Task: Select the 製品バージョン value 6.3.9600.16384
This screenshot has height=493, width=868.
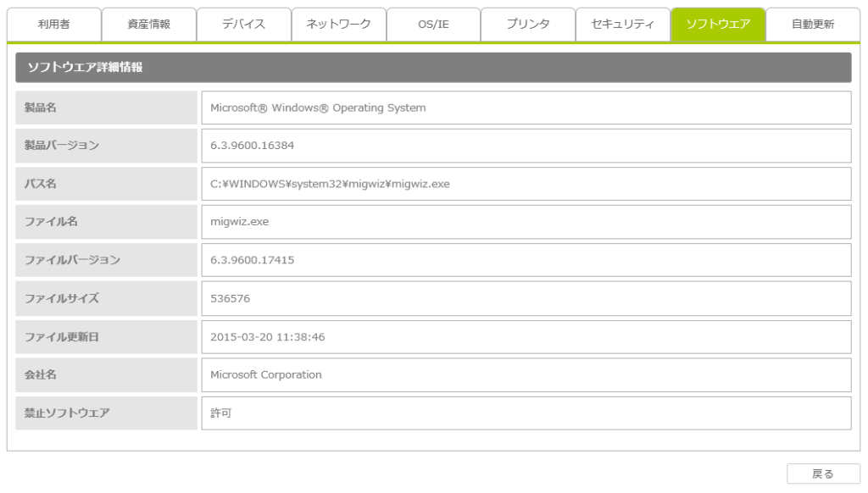Action: tap(526, 146)
